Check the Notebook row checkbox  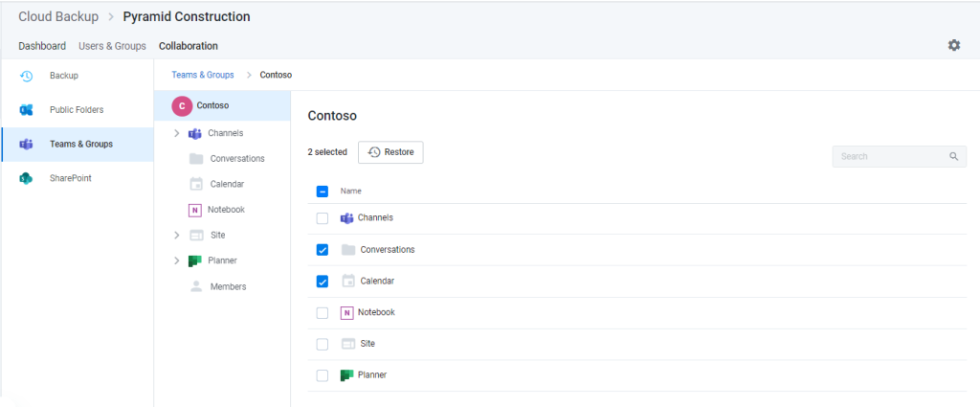pos(323,312)
